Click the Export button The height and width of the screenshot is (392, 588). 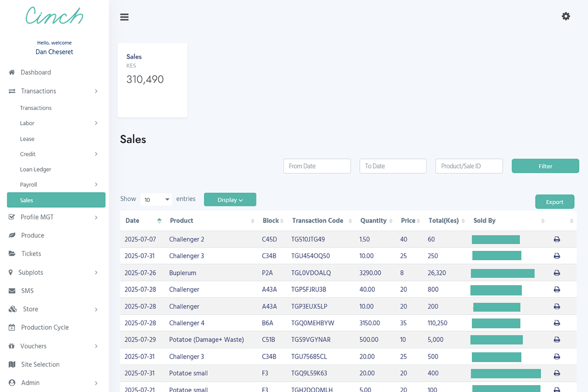555,201
